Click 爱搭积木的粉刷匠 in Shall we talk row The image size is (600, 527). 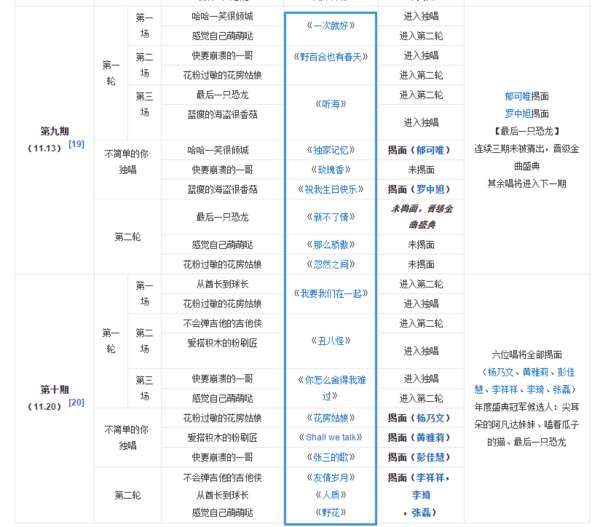[222, 437]
